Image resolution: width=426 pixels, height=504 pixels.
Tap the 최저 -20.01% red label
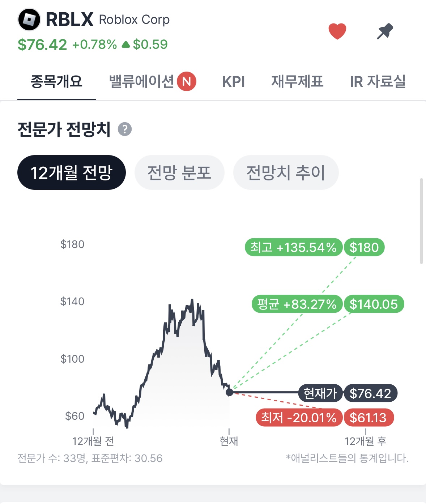click(299, 418)
